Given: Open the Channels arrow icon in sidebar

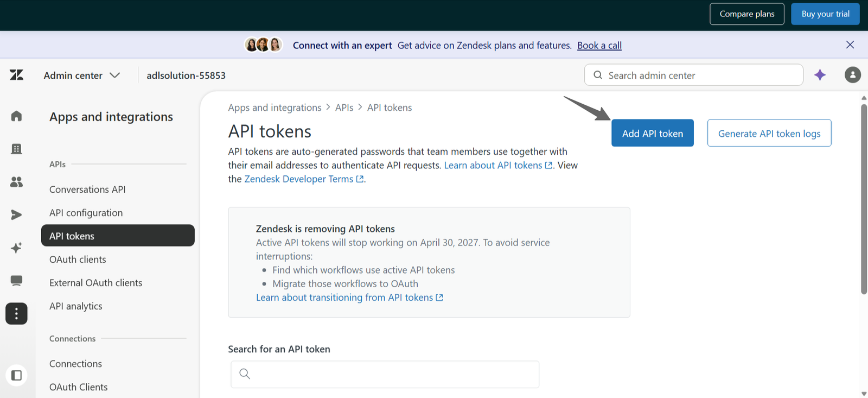Looking at the screenshot, I should pyautogui.click(x=16, y=215).
